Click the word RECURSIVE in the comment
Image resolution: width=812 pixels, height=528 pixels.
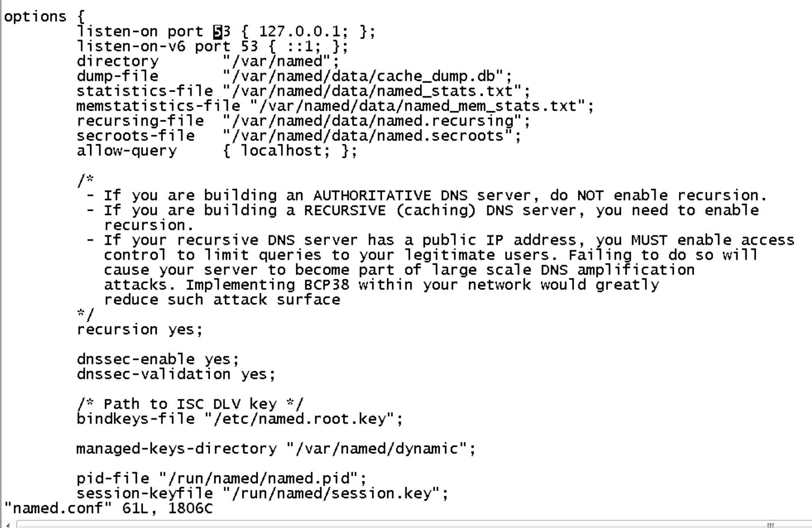pyautogui.click(x=345, y=211)
